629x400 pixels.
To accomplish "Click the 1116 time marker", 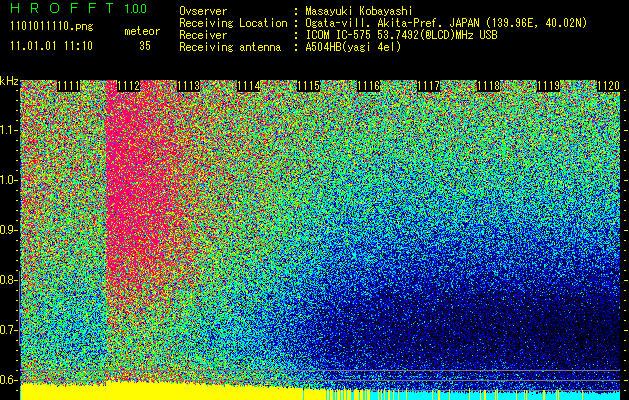I will tap(369, 86).
